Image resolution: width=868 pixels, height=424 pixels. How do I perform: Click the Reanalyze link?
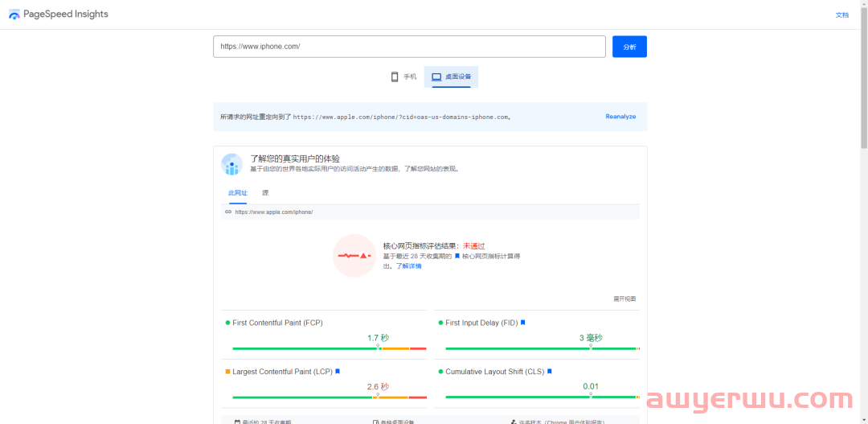pyautogui.click(x=620, y=117)
